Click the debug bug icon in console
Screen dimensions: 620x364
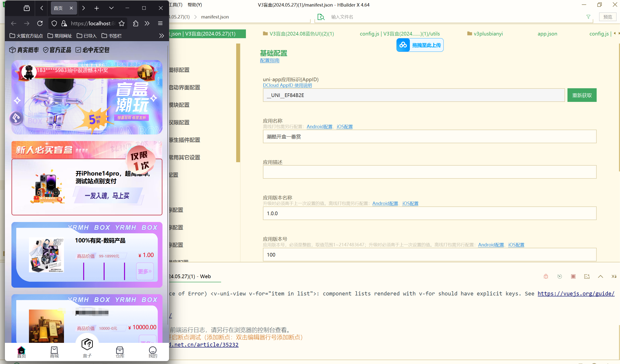coord(546,276)
